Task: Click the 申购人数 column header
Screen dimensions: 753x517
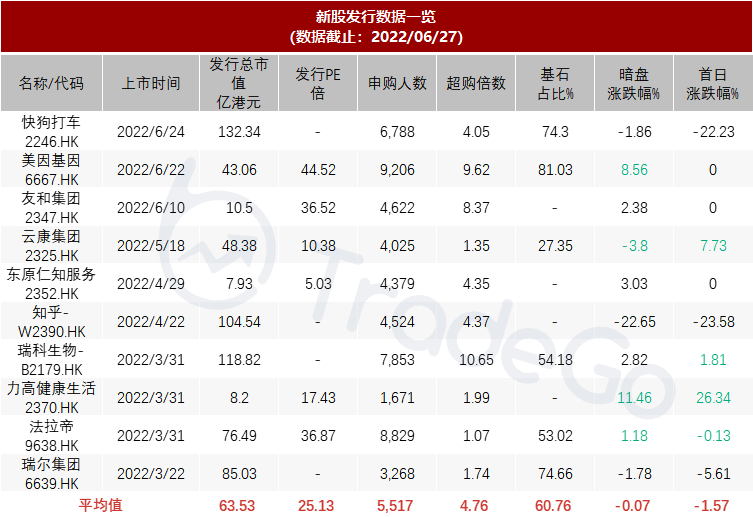Action: coord(397,84)
